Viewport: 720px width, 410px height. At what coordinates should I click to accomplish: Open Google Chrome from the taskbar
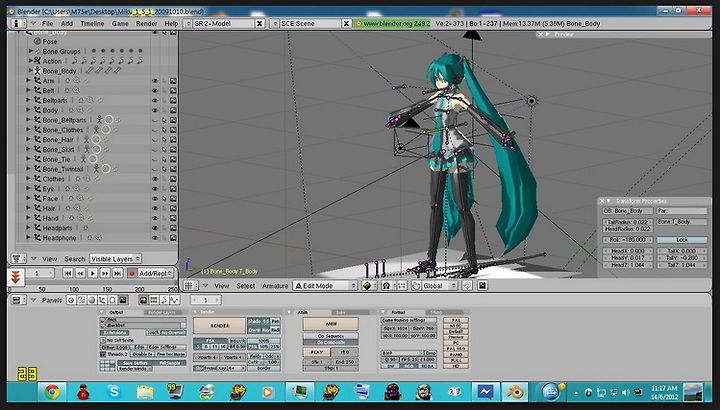(52, 392)
